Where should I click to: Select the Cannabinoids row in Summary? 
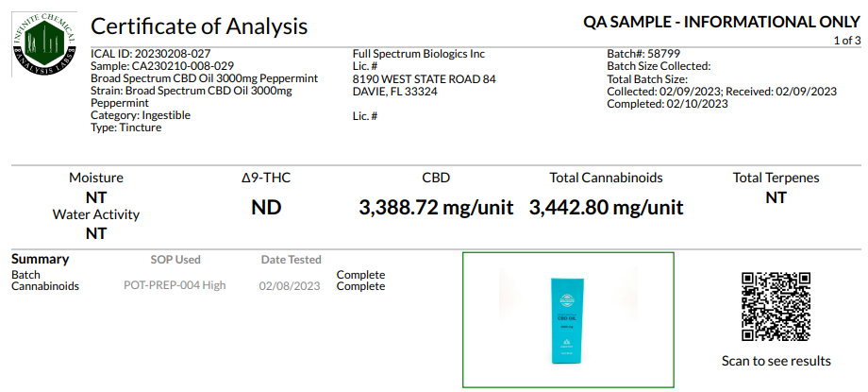(x=44, y=285)
